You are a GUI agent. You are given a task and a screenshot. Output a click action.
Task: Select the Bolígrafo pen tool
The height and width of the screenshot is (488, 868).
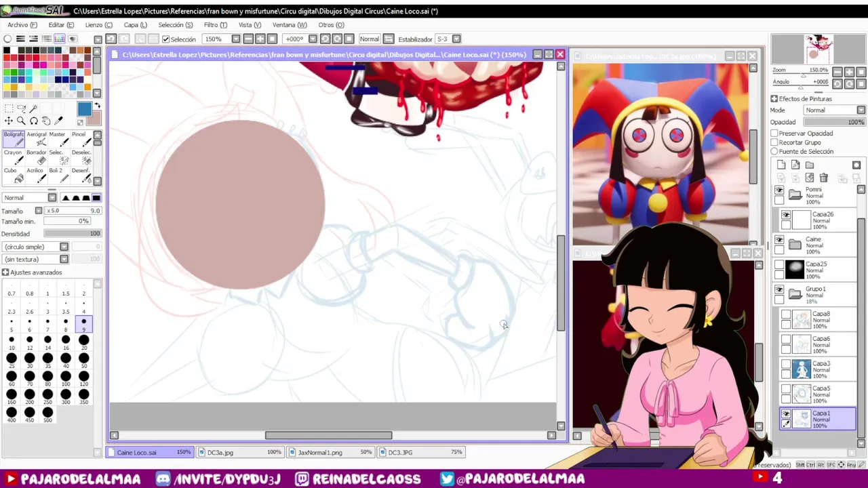tap(14, 139)
